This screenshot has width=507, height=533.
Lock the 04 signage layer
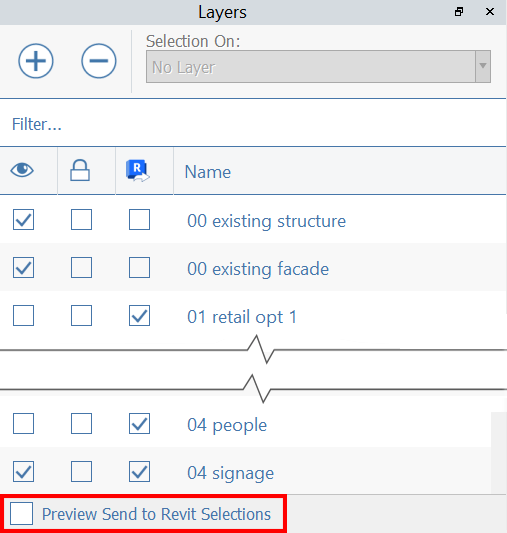pos(81,471)
